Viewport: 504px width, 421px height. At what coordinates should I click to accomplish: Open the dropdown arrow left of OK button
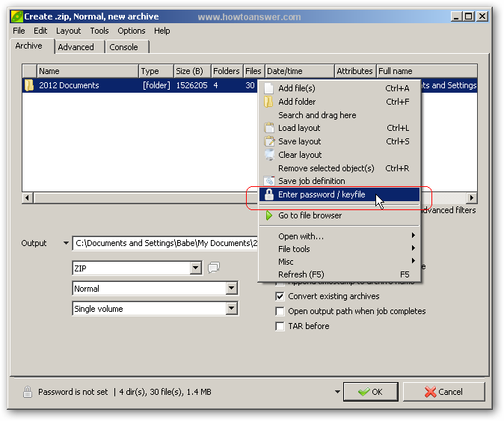pyautogui.click(x=337, y=392)
